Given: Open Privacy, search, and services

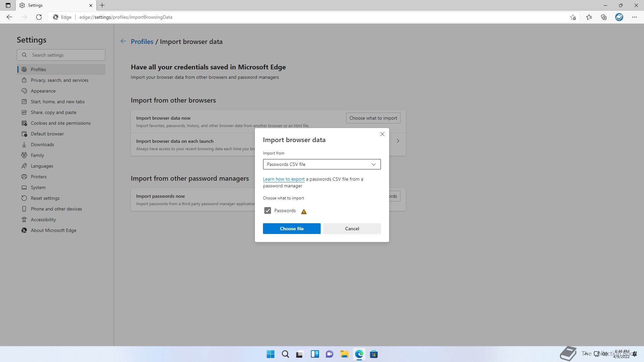Looking at the screenshot, I should [x=61, y=80].
